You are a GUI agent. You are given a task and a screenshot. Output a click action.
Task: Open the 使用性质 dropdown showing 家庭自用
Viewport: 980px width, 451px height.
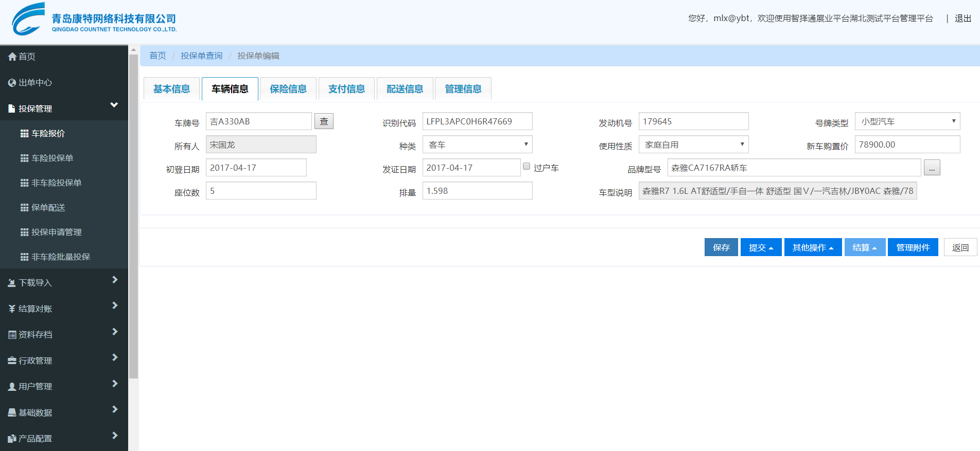[x=693, y=145]
